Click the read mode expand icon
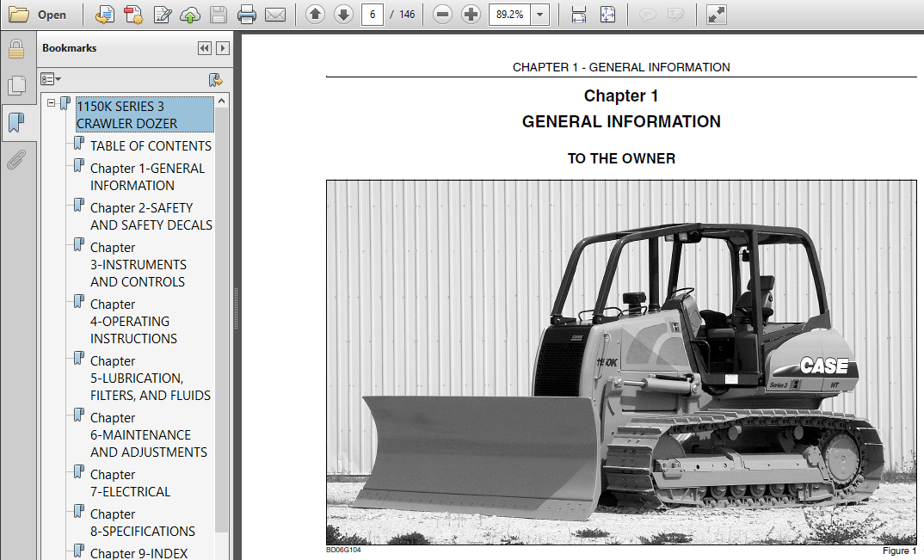924x560 pixels. (x=716, y=15)
